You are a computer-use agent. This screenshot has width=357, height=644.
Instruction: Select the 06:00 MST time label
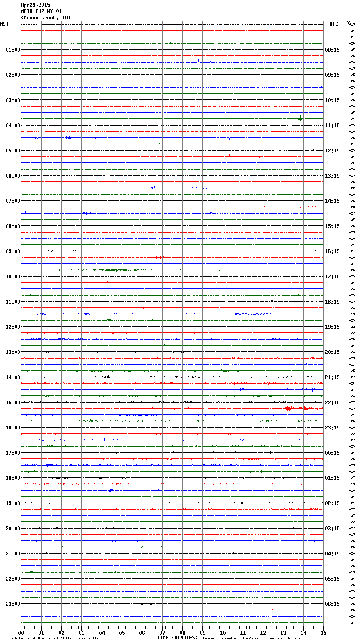(13, 176)
